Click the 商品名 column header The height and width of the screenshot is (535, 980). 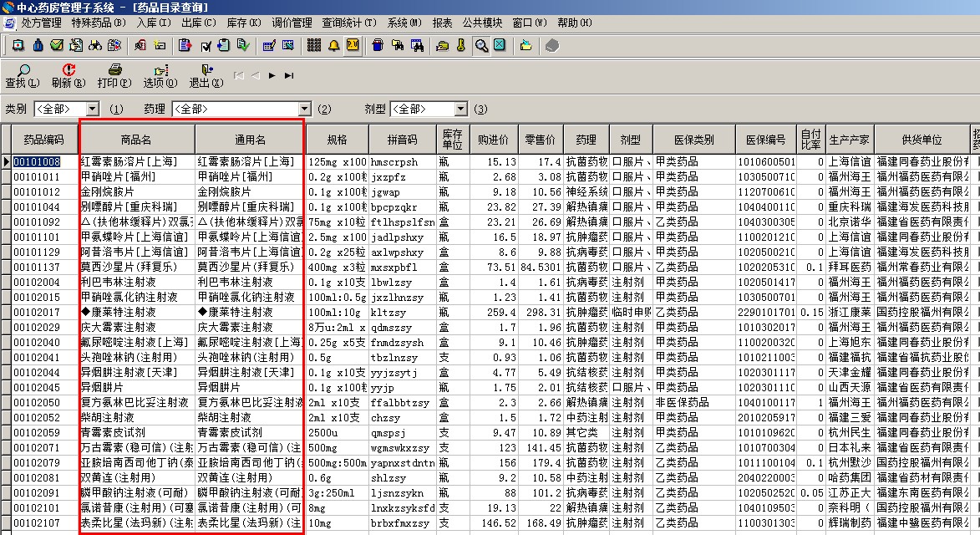click(x=136, y=140)
